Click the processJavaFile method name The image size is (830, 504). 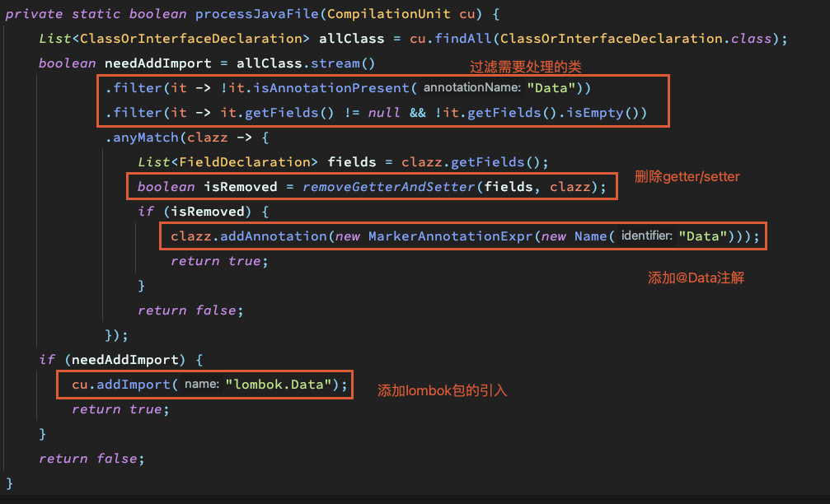click(256, 14)
